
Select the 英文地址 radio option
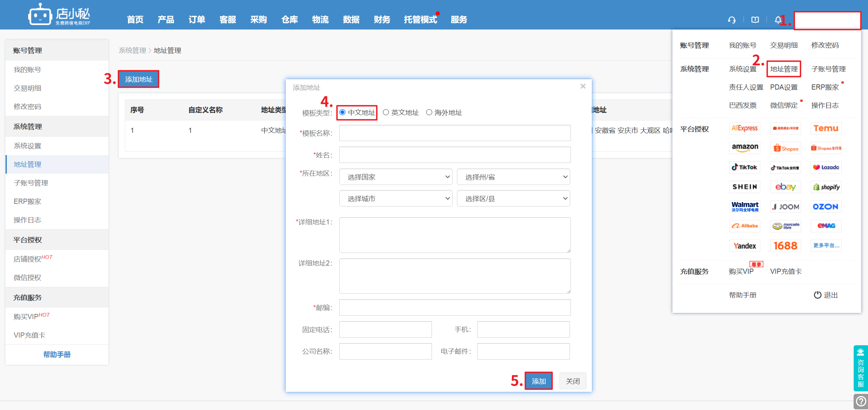click(386, 113)
